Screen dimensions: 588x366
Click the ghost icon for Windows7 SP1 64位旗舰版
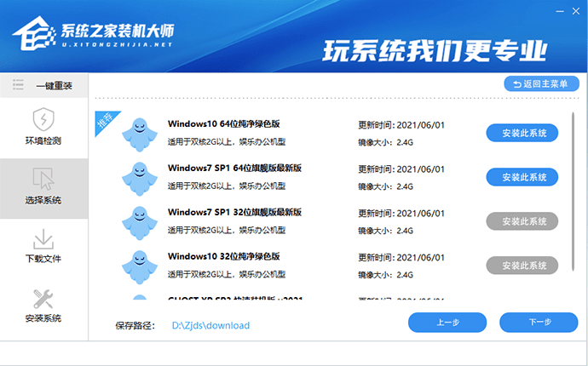click(140, 179)
